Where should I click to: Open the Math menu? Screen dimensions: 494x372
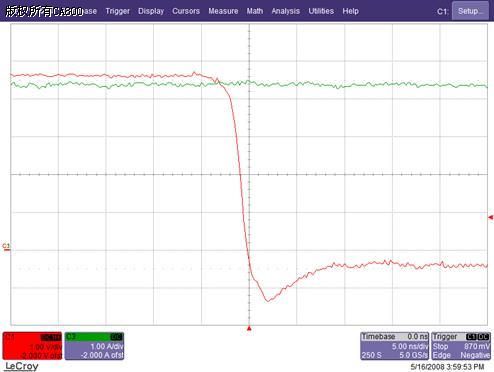pyautogui.click(x=255, y=11)
